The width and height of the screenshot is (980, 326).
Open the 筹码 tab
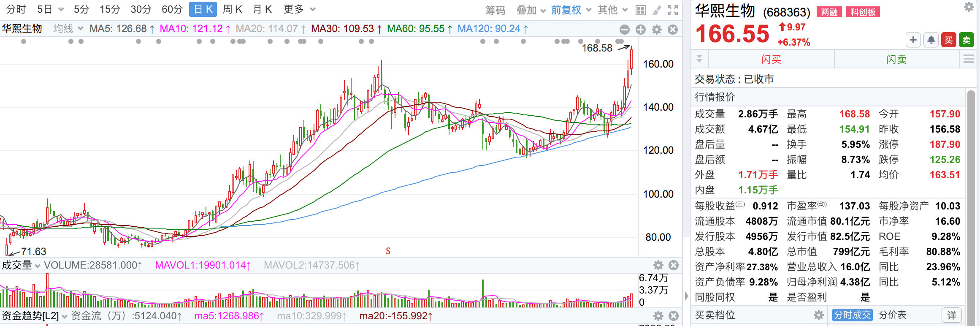tap(495, 10)
